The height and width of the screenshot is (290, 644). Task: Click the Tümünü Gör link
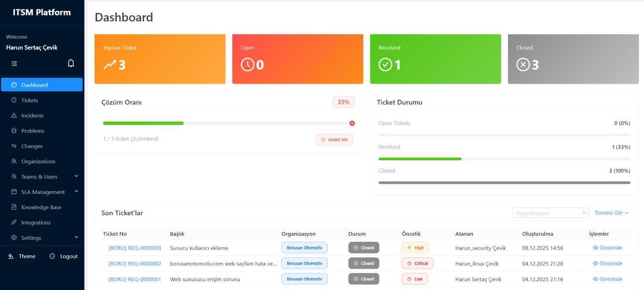(611, 213)
